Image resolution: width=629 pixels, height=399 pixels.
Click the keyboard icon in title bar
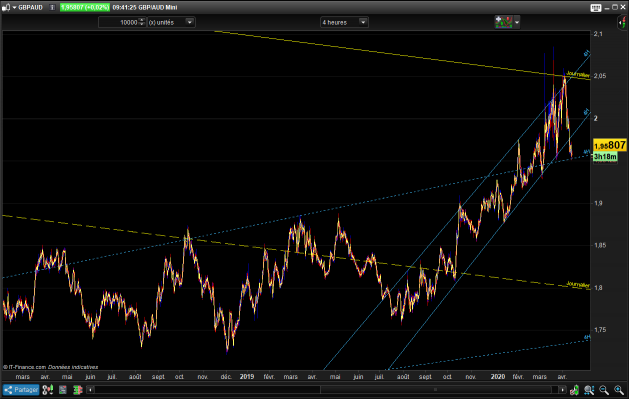(x=596, y=8)
